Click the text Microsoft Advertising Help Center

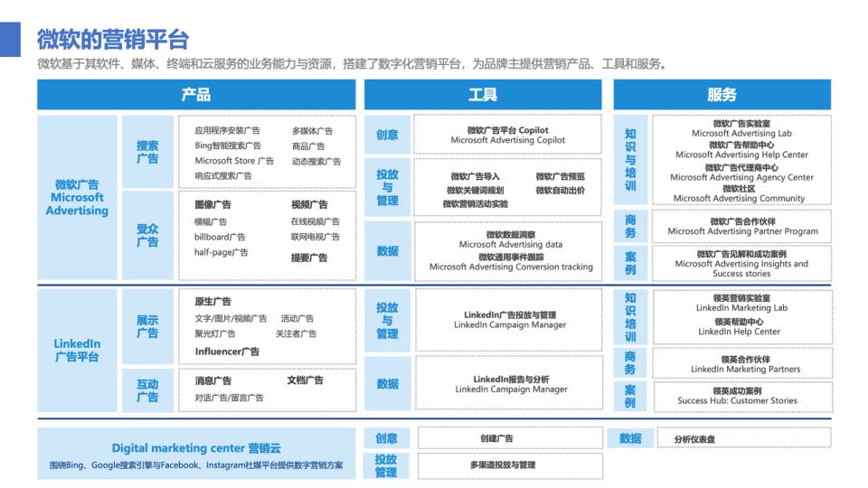pos(741,155)
